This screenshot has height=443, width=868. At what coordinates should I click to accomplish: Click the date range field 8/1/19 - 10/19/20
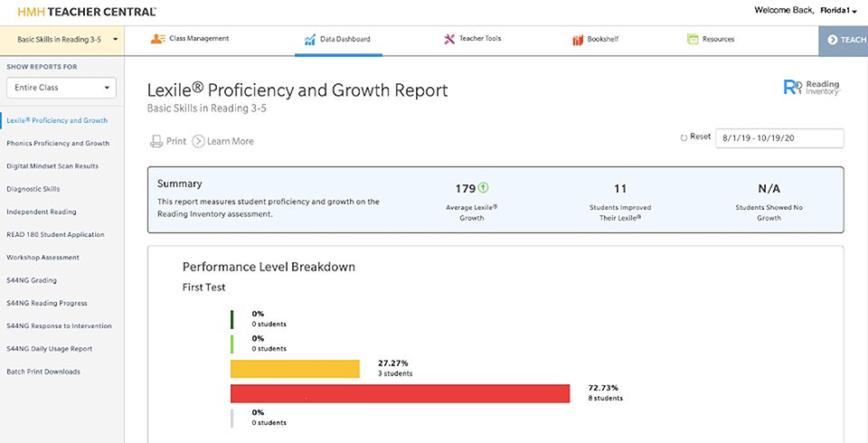[779, 138]
